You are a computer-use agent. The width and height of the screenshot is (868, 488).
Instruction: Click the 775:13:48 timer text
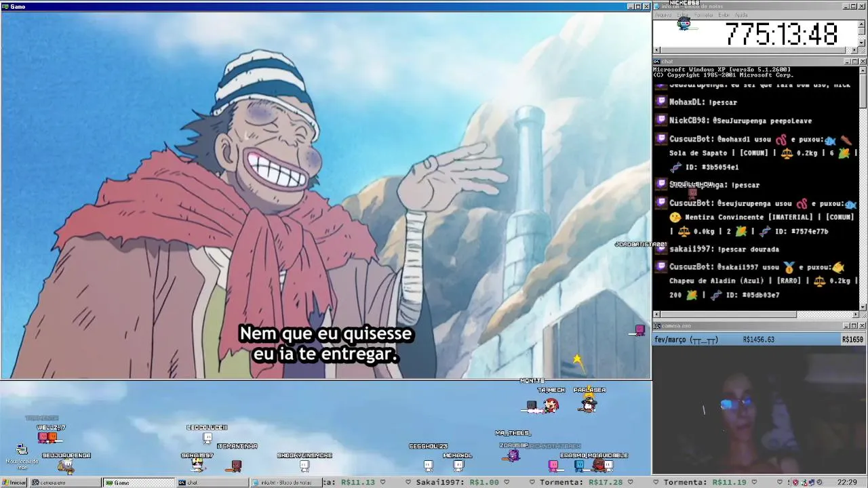coord(782,34)
